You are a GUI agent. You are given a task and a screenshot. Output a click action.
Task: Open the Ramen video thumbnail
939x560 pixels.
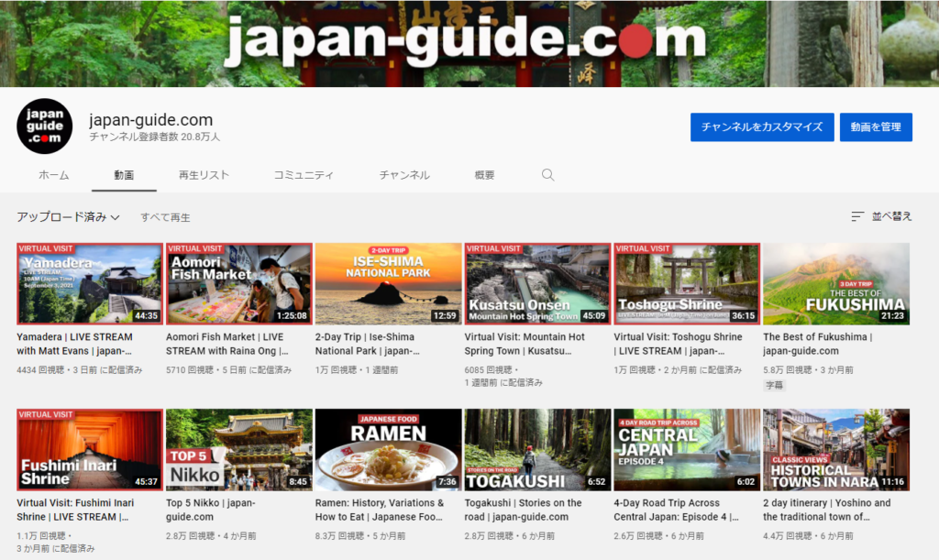point(388,450)
